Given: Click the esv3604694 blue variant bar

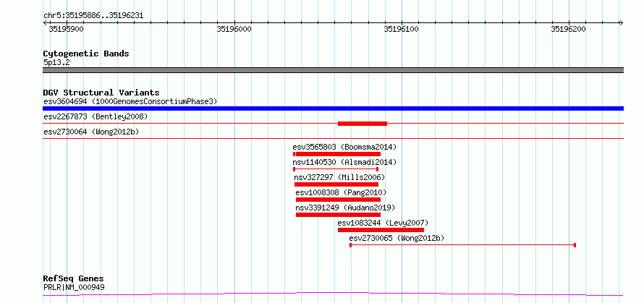Looking at the screenshot, I should 333,108.
